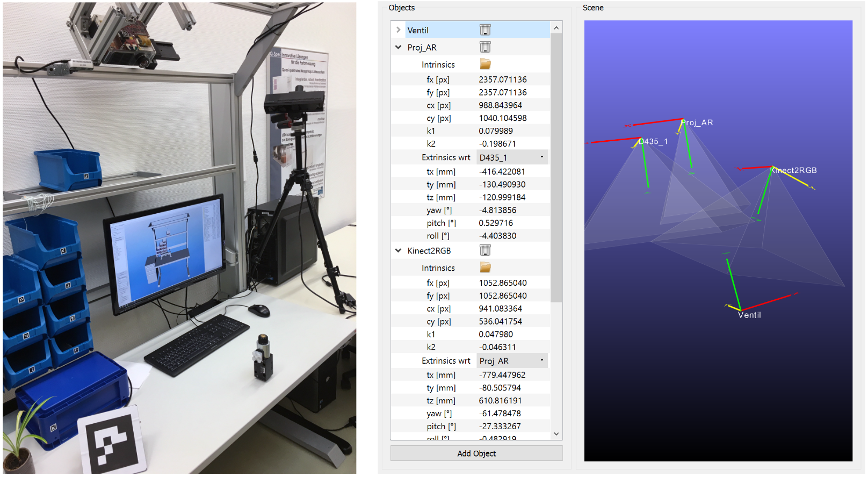Edit tx value -779.447962
The image size is (868, 477).
(502, 375)
